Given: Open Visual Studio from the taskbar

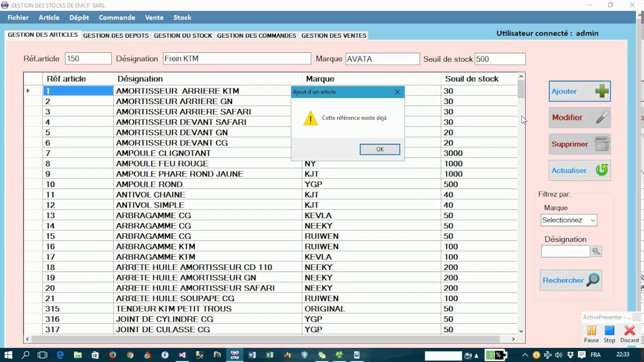Looking at the screenshot, I should [183, 355].
